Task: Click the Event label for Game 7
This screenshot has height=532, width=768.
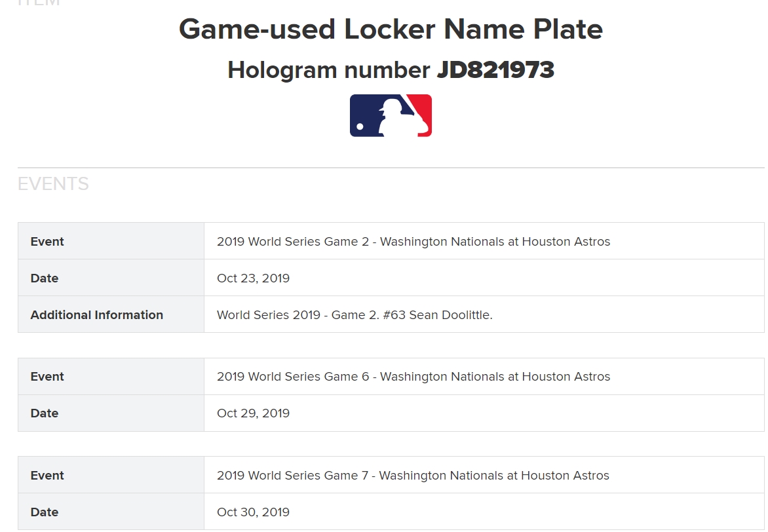Action: 47,476
